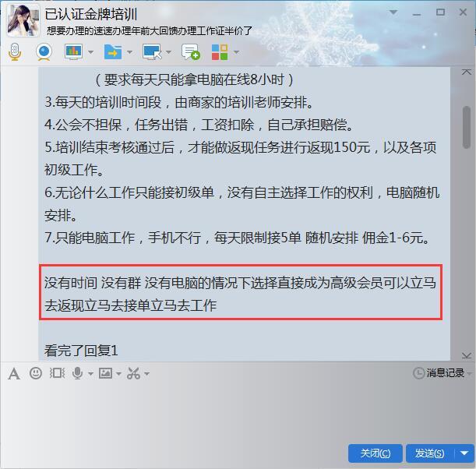This screenshot has width=476, height=469.
Task: Open the presentation demo icon
Action: (73, 52)
